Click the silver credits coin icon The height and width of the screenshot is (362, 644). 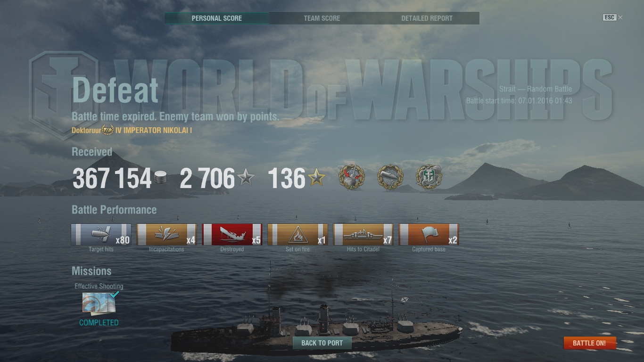tap(160, 178)
